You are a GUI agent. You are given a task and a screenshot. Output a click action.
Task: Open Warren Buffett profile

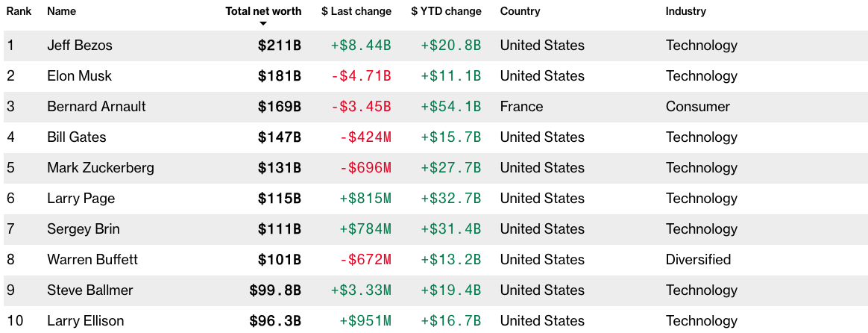pyautogui.click(x=92, y=260)
